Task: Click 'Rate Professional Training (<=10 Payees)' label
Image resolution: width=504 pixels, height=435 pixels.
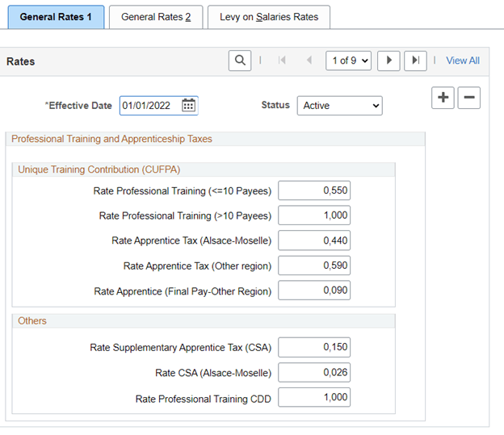Action: pos(183,191)
